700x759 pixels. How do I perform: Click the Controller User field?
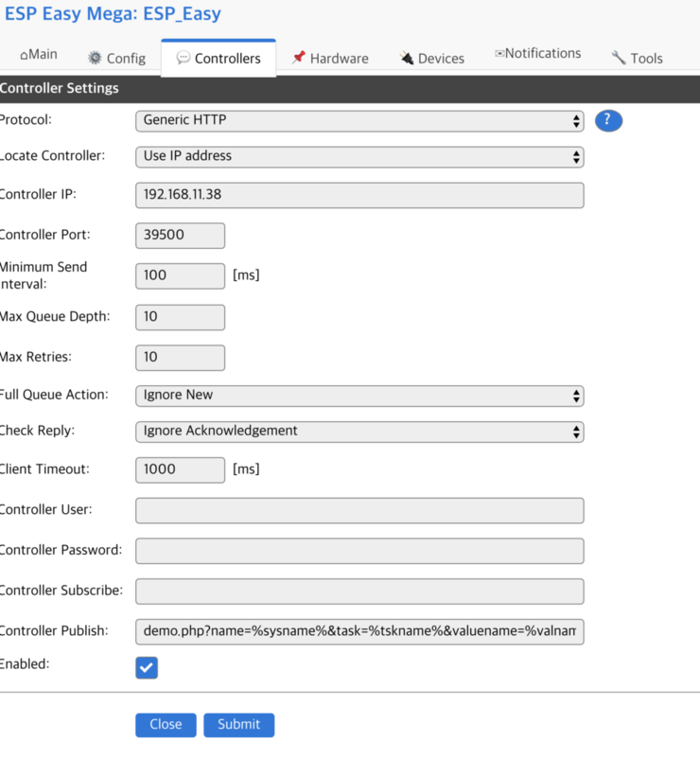[x=359, y=510]
